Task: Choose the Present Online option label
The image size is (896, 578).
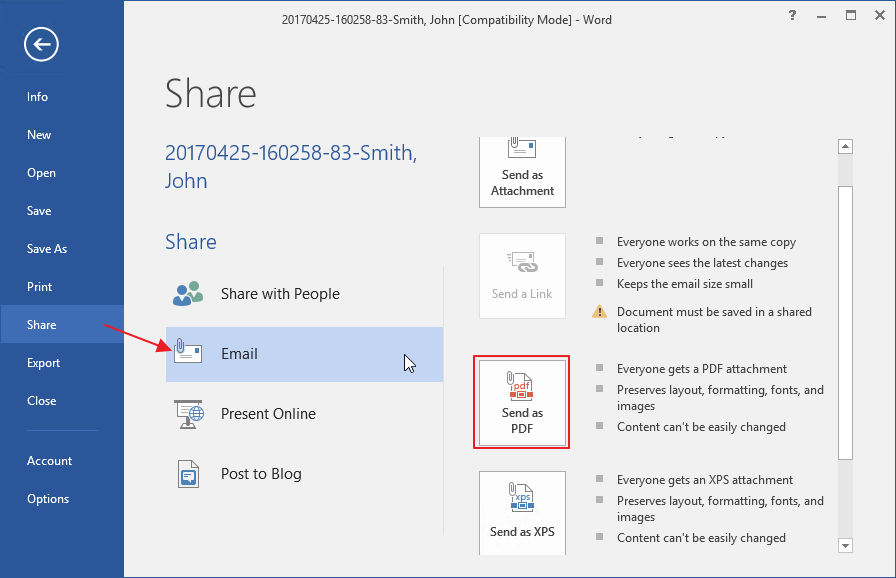Action: [268, 414]
